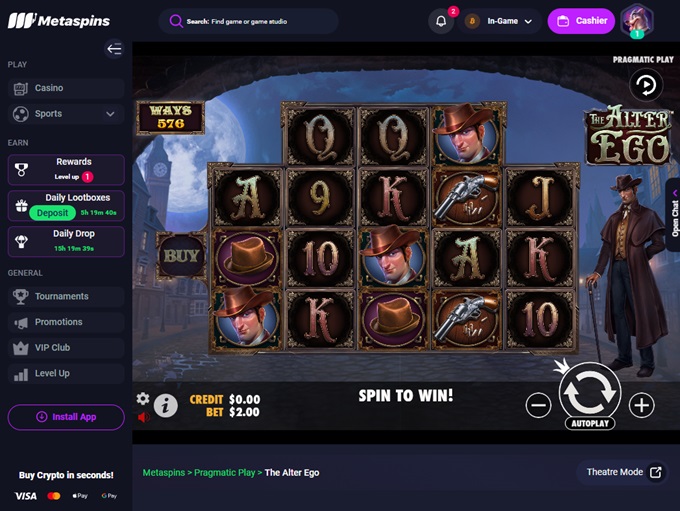Follow the Pragmatic Play breadcrumb link
The width and height of the screenshot is (680, 511).
coord(224,472)
